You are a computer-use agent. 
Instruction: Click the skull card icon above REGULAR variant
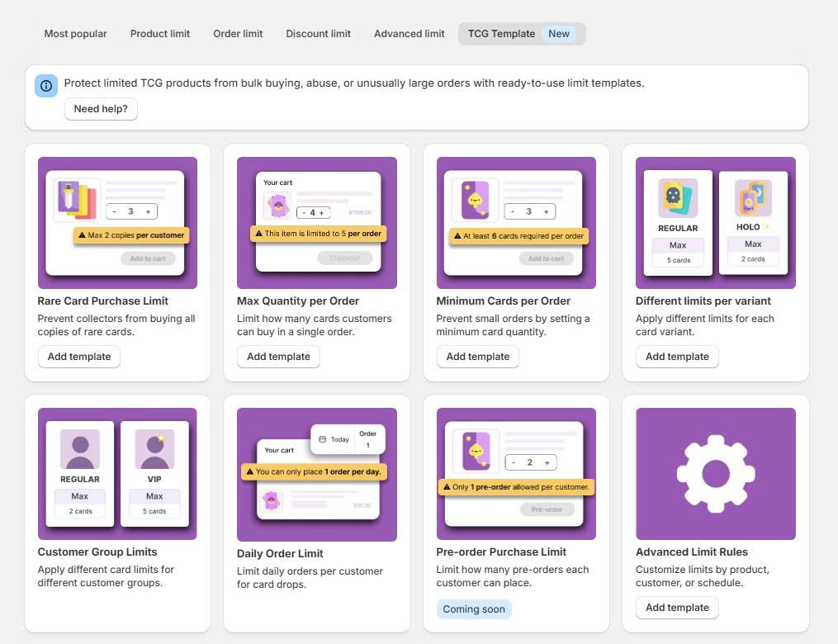(x=678, y=198)
